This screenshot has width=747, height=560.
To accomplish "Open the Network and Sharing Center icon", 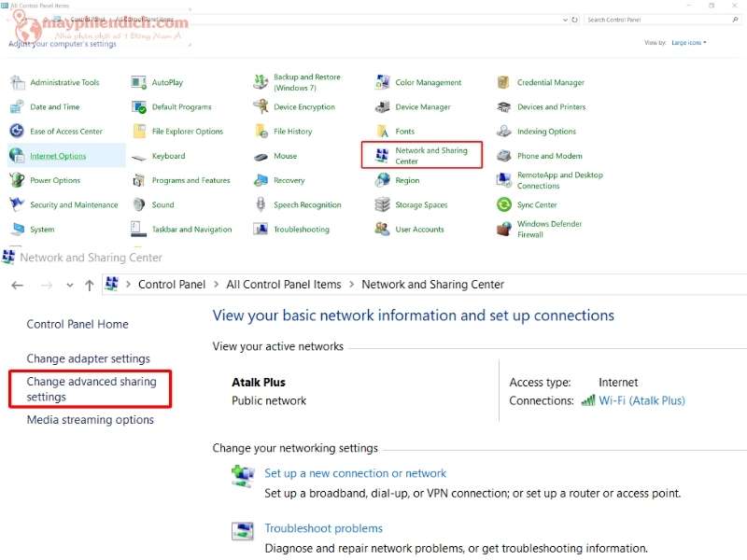I will (x=382, y=156).
